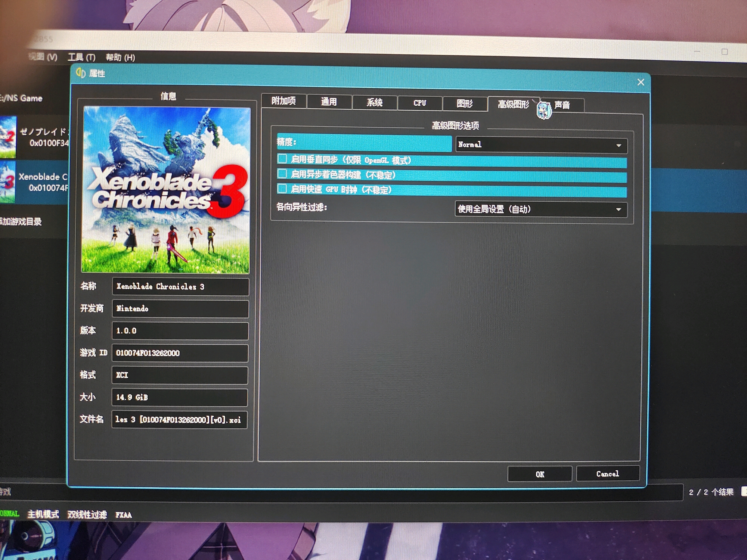
Task: Click the 格式 field XCI
Action: coord(180,375)
